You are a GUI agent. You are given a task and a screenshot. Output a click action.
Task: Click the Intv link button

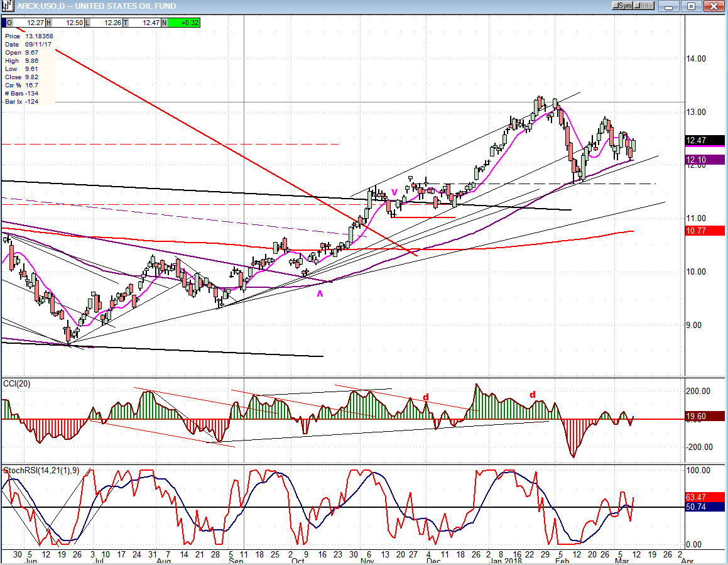tap(644, 6)
